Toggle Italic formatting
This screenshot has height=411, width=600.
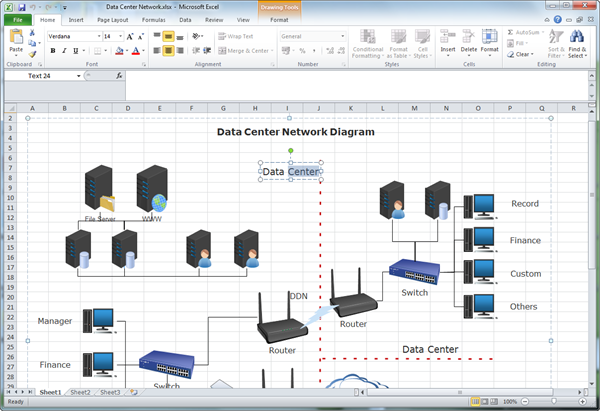(x=64, y=51)
